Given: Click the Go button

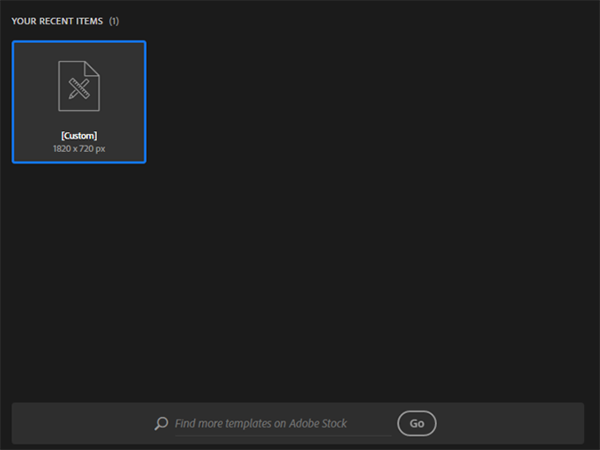Looking at the screenshot, I should pos(417,423).
